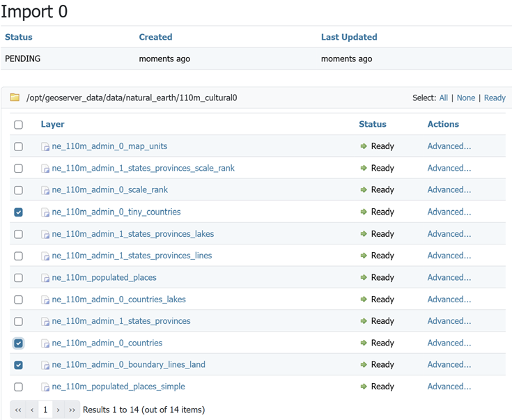
Task: Select only Ready layers link
Action: [x=495, y=98]
